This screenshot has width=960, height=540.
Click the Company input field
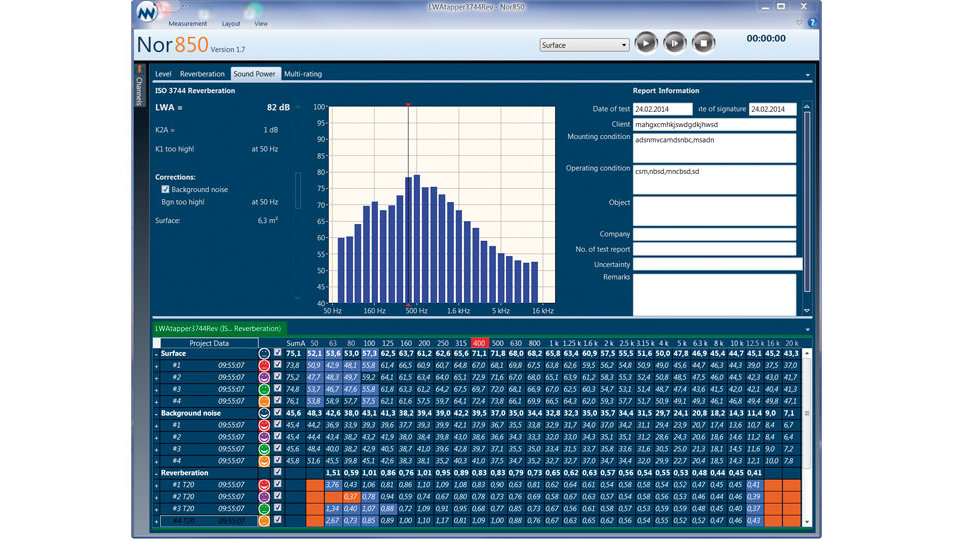[714, 234]
